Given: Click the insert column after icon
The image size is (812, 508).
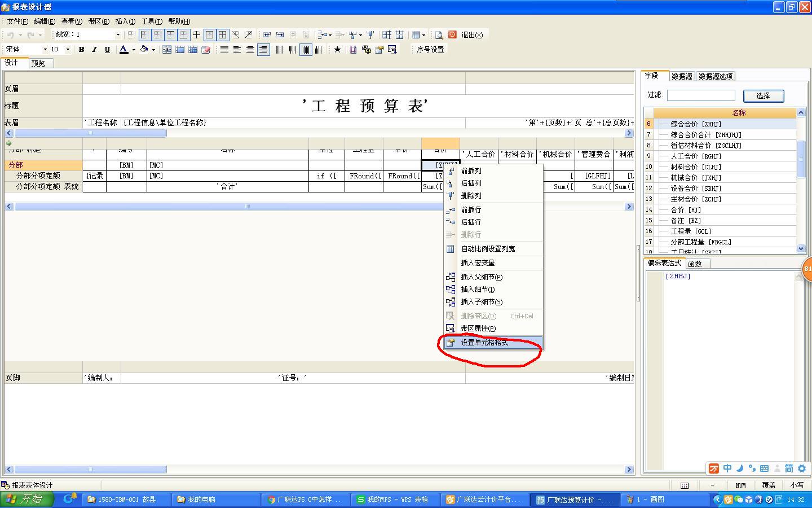Looking at the screenshot, I should pyautogui.click(x=280, y=34).
